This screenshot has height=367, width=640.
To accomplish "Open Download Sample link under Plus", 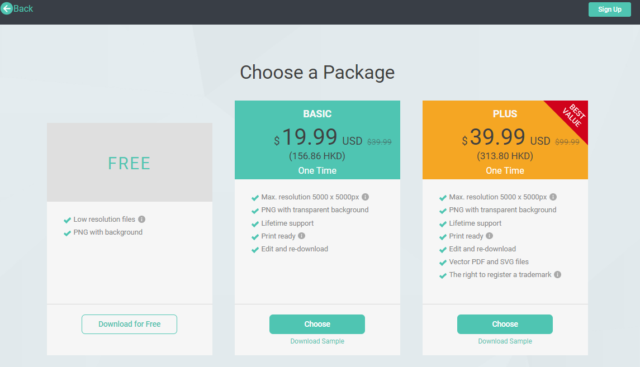I will point(505,341).
